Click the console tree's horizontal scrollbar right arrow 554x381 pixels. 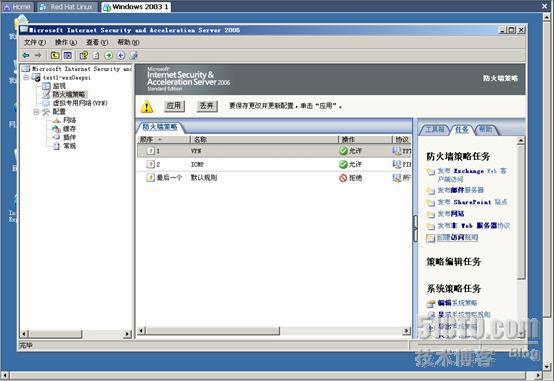[127, 334]
